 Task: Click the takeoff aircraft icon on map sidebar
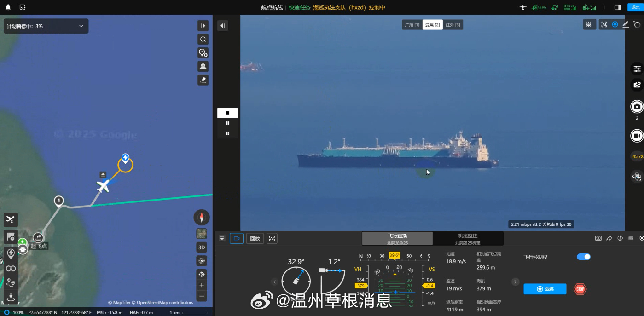coord(11,220)
